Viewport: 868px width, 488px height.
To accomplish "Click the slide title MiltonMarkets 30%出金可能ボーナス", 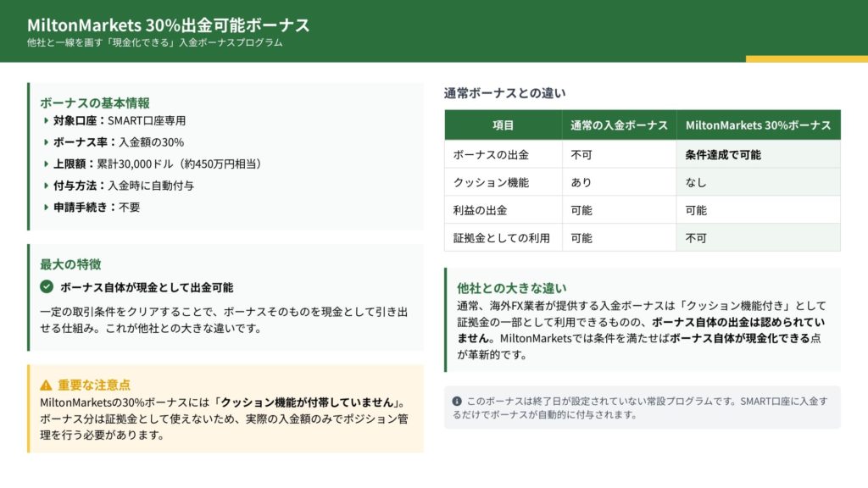I will (168, 25).
